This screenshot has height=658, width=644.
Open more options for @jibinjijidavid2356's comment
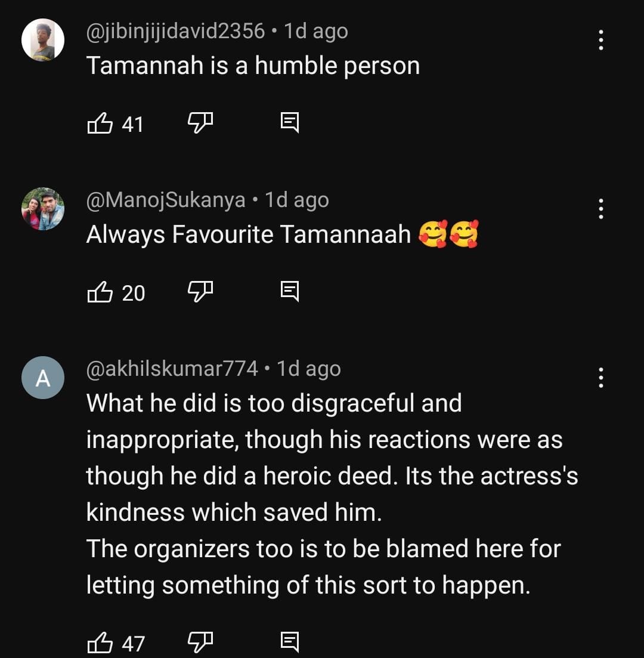(x=601, y=40)
